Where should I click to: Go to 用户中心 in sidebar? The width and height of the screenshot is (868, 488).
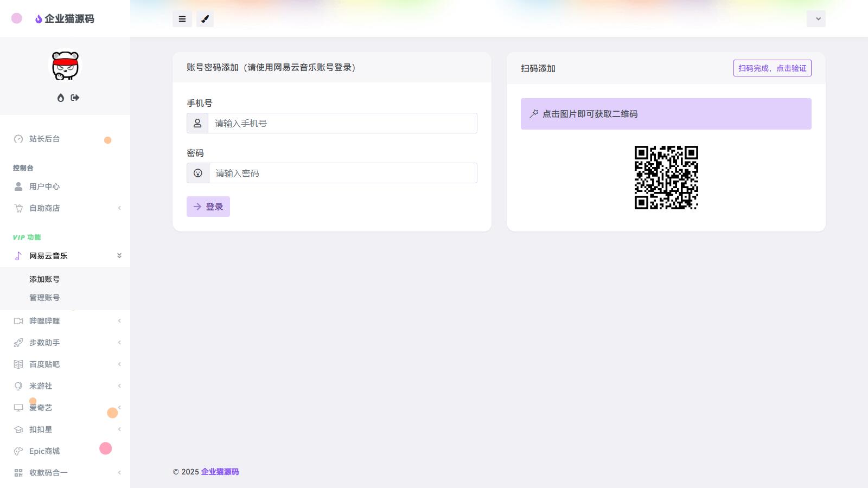tap(44, 187)
